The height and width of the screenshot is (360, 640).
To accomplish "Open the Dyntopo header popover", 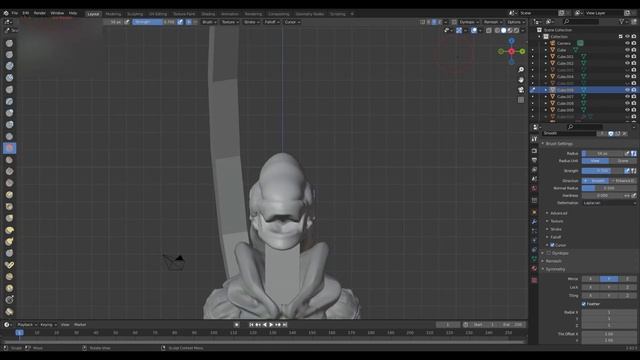I will click(x=469, y=22).
